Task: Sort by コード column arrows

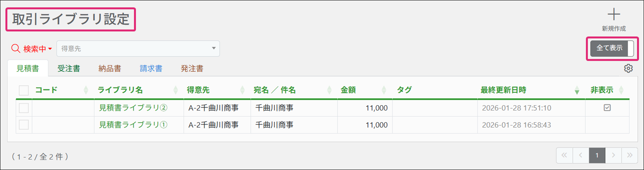Action: pyautogui.click(x=86, y=90)
